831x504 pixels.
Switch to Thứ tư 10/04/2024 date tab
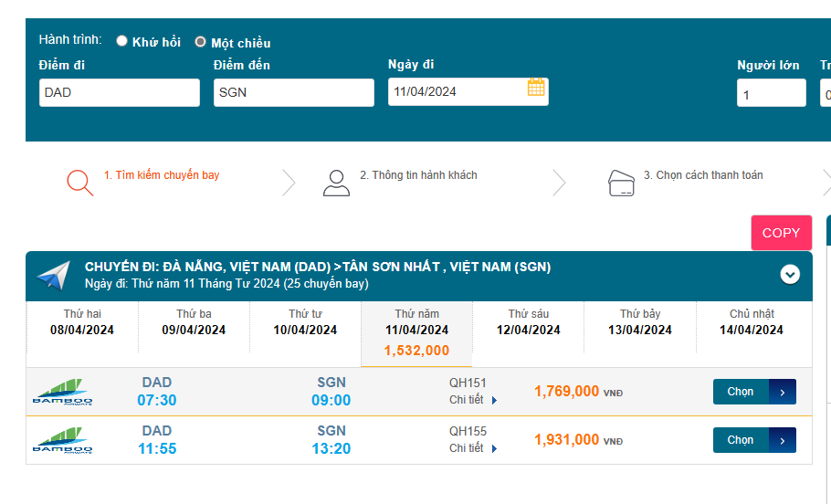[x=305, y=322]
